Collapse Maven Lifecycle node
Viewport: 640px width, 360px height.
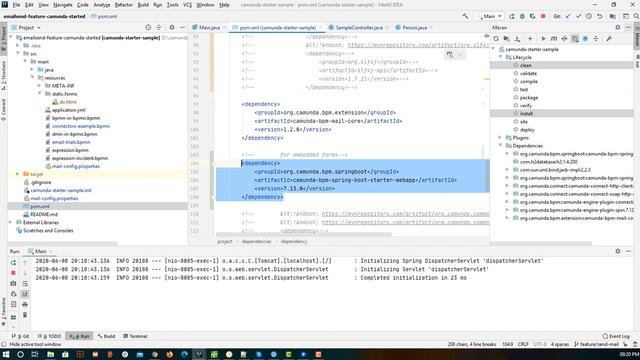[500, 57]
